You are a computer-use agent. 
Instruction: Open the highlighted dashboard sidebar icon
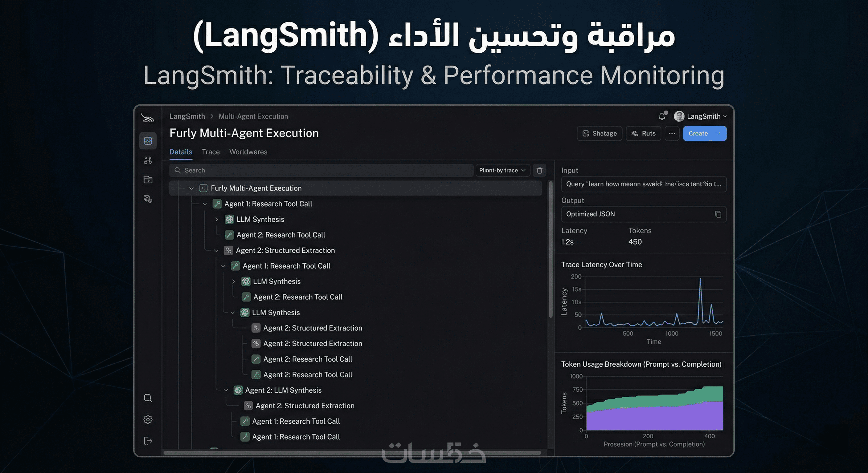[148, 141]
